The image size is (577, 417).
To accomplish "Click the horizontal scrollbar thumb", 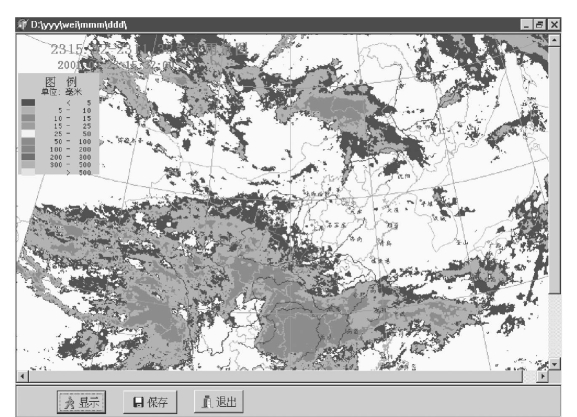I will (x=276, y=376).
